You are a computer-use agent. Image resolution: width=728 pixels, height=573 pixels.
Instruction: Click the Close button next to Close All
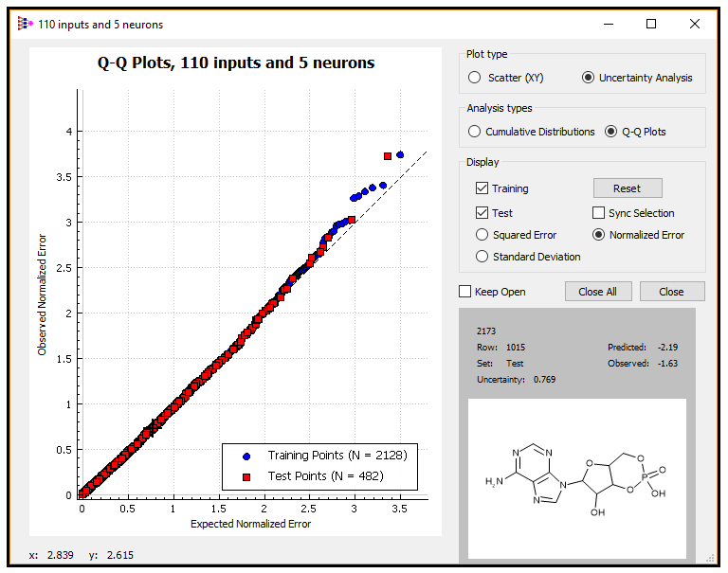tap(672, 292)
